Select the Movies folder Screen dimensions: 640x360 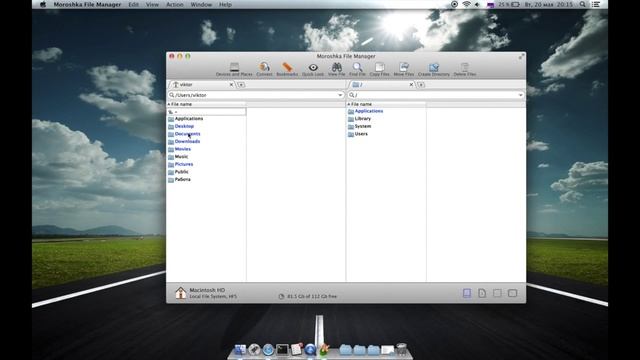207,149
